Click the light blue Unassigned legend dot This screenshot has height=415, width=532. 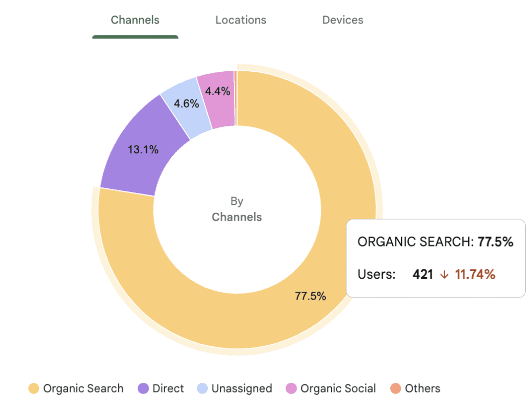pyautogui.click(x=202, y=388)
